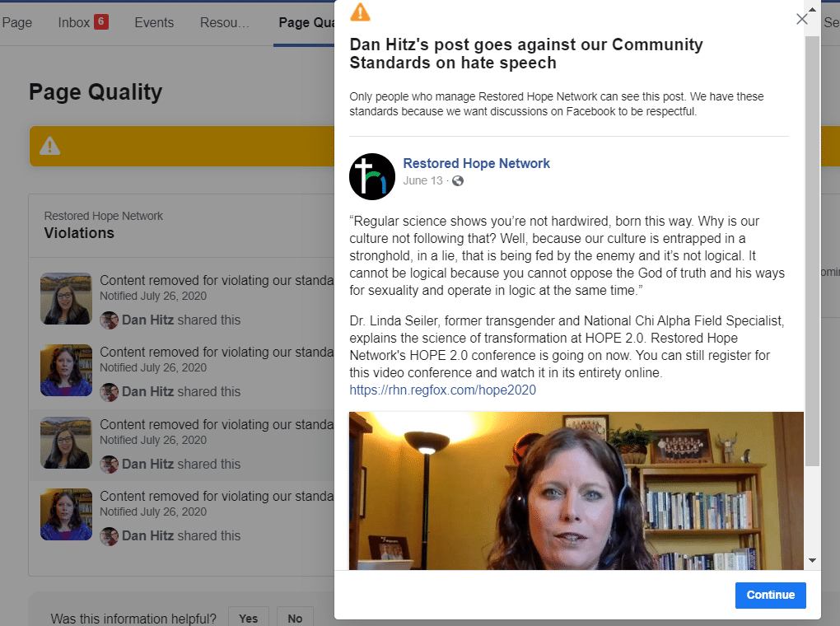Switch to the Page tab
The height and width of the screenshot is (626, 840).
click(x=17, y=22)
